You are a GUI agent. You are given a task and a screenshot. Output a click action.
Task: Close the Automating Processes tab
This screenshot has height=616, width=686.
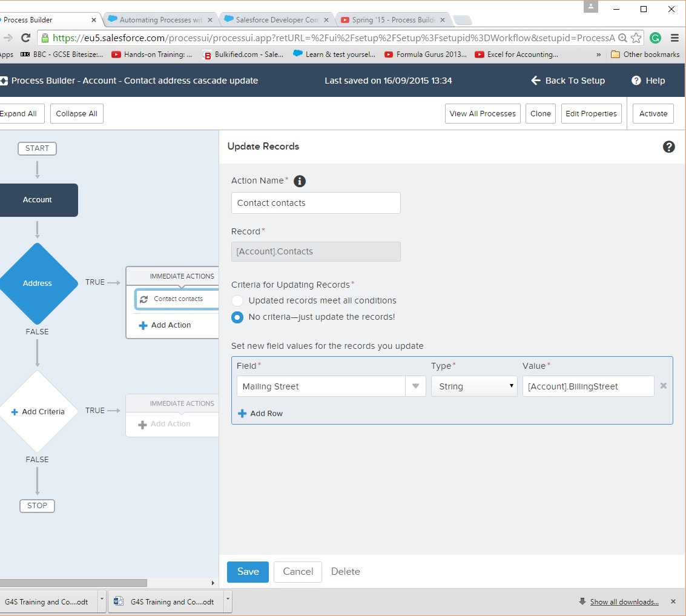(210, 20)
